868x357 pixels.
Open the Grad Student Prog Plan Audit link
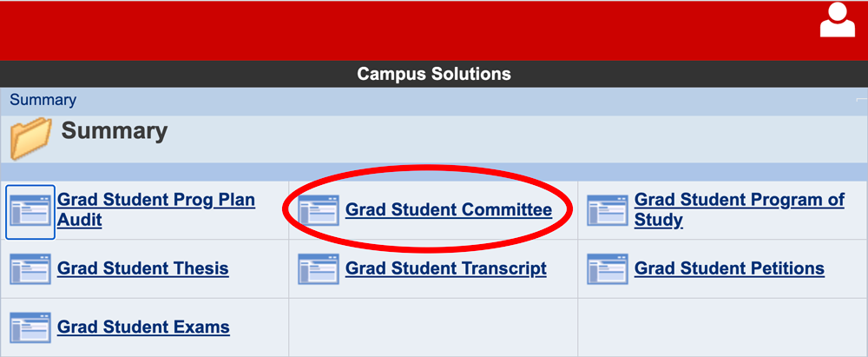(x=156, y=209)
